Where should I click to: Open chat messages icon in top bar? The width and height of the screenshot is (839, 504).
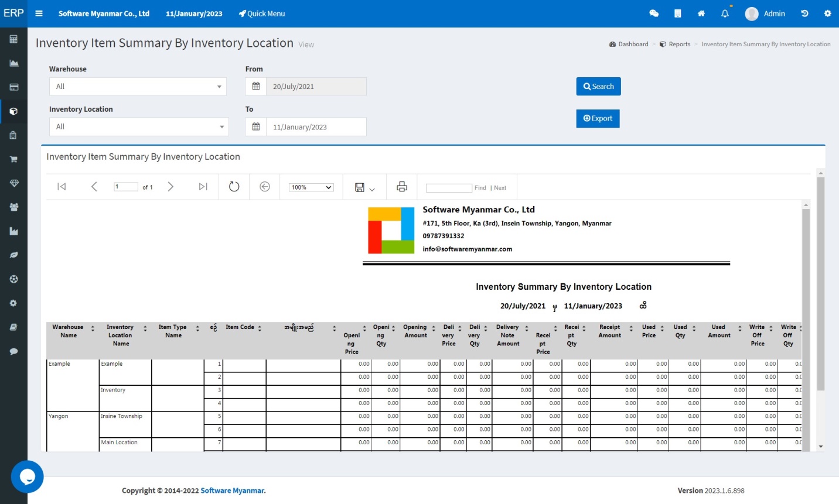(x=654, y=13)
